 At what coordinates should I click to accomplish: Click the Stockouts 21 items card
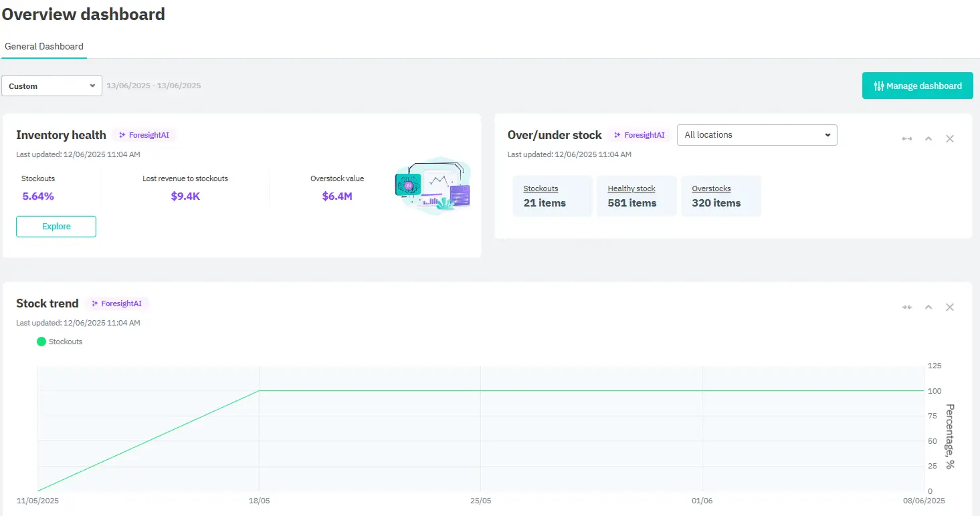552,196
